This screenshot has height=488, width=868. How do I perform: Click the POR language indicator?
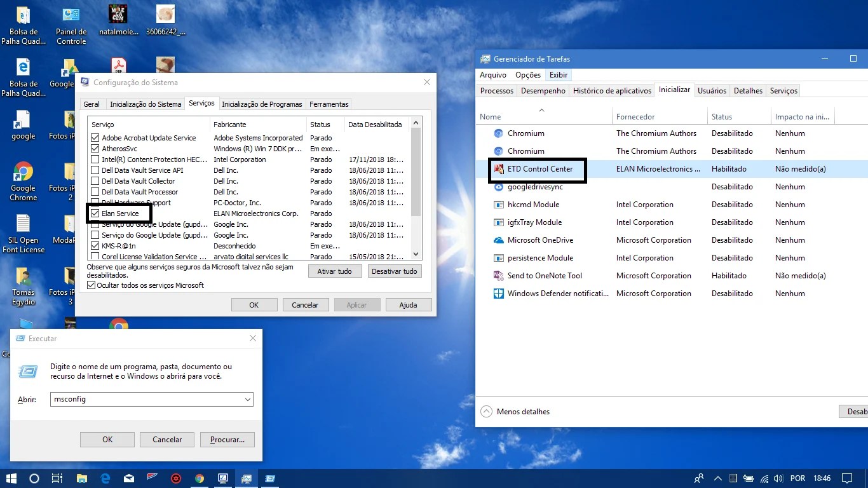797,478
